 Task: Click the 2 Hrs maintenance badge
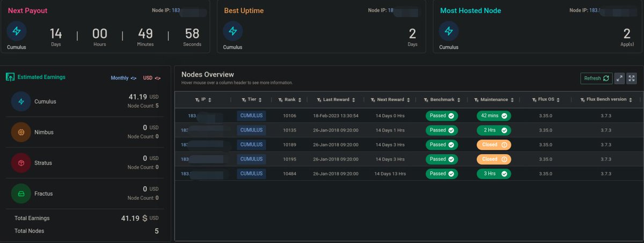click(x=493, y=130)
